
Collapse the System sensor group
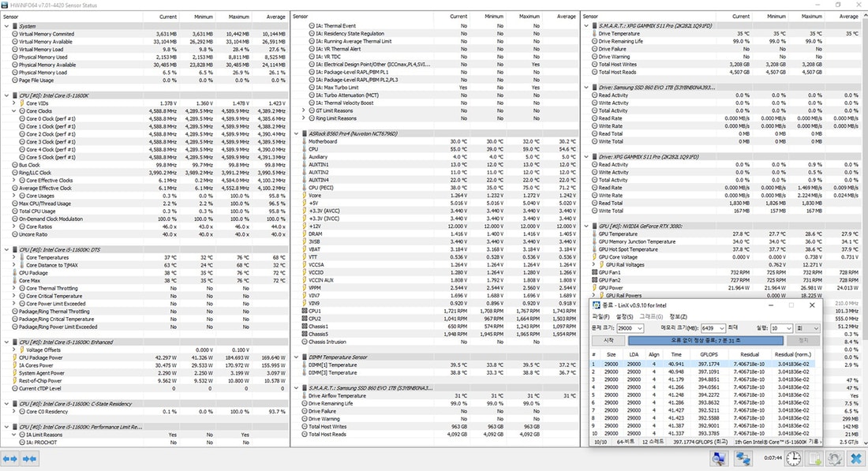pyautogui.click(x=7, y=26)
